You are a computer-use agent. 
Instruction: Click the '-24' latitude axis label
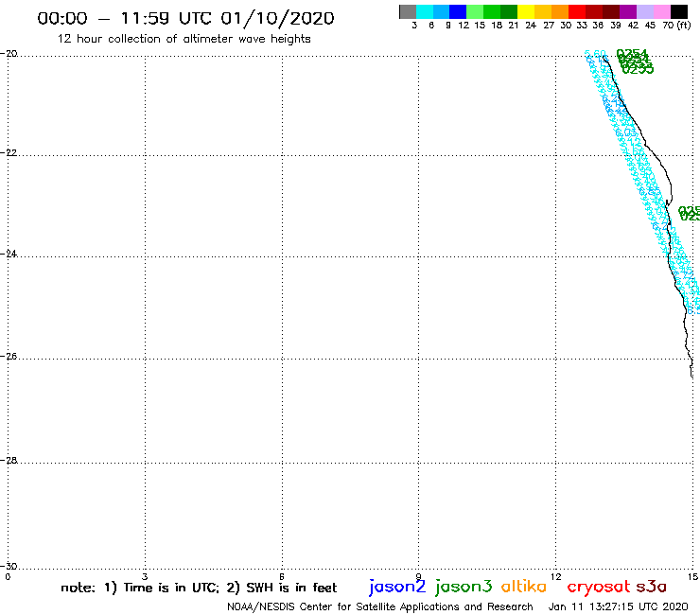pos(9,254)
